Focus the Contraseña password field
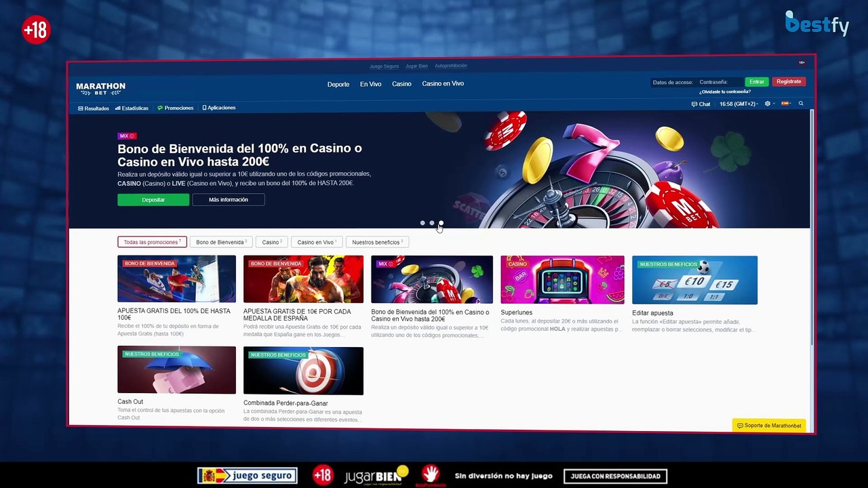Viewport: 868px width, 488px height. click(719, 82)
